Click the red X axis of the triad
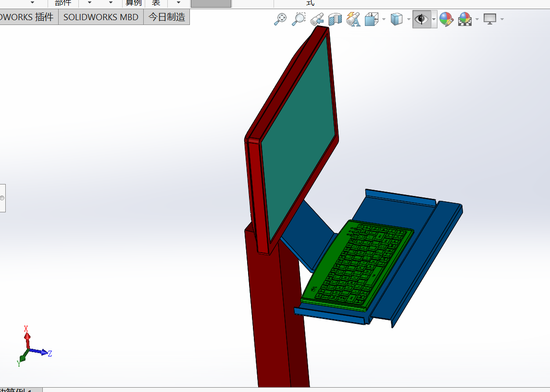 (27, 337)
